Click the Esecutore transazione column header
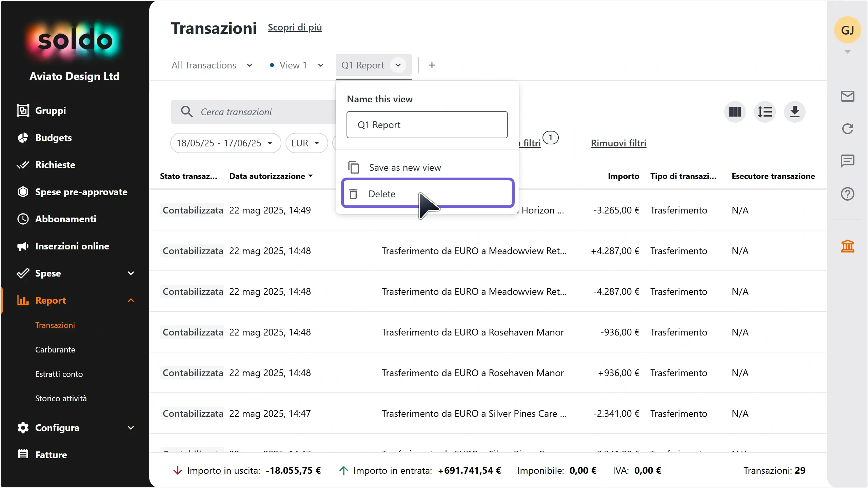Image resolution: width=868 pixels, height=488 pixels. pos(773,176)
